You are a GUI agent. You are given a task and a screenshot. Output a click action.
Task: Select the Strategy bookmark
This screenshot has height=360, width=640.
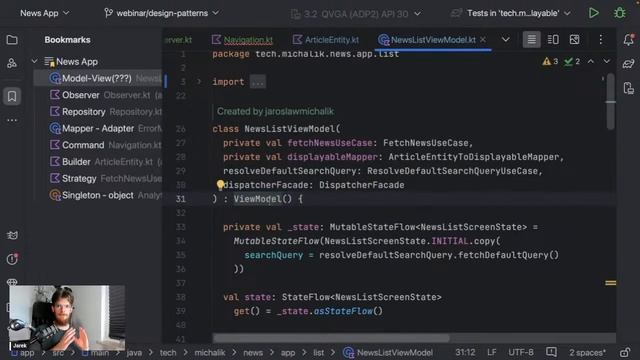coord(98,179)
